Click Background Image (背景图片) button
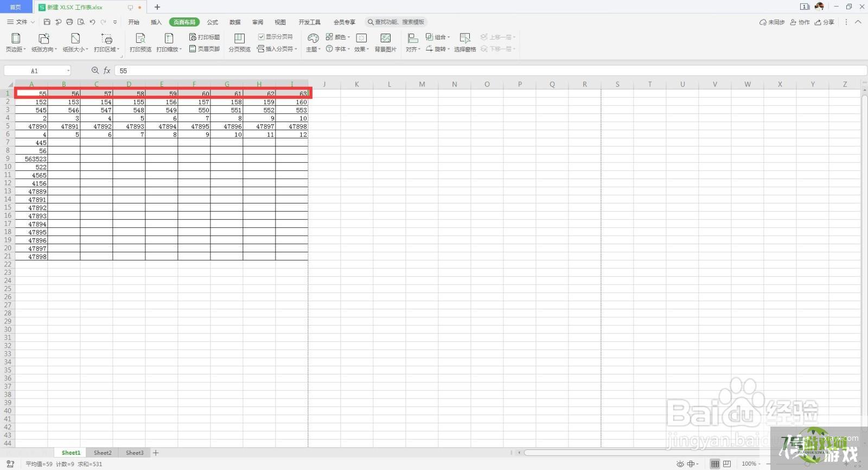This screenshot has width=868, height=470. pos(386,43)
